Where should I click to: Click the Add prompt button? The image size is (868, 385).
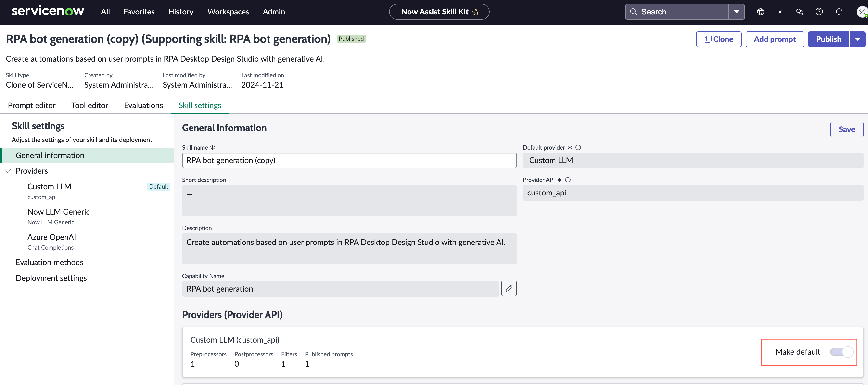(774, 39)
